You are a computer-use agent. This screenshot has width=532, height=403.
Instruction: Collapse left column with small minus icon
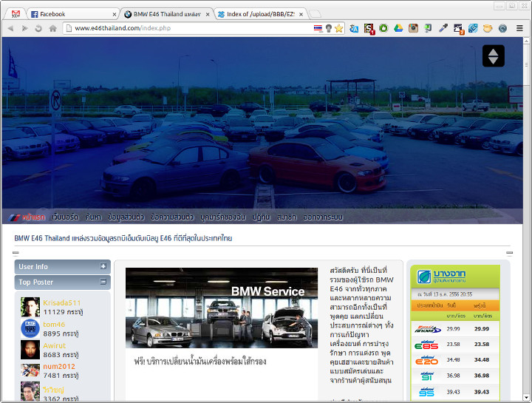pos(16,253)
